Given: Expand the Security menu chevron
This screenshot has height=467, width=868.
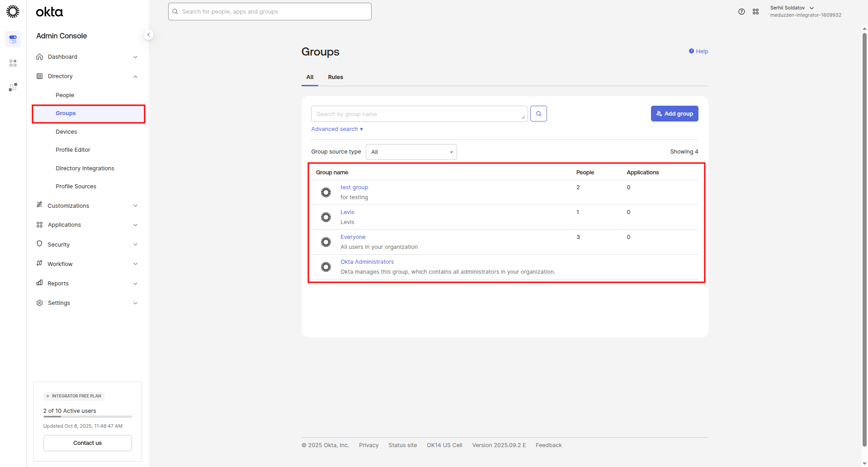Looking at the screenshot, I should click(135, 245).
